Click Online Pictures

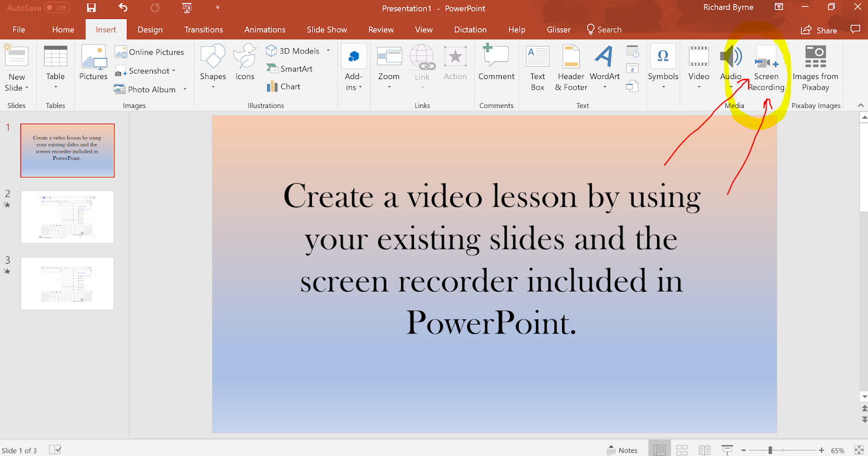150,52
